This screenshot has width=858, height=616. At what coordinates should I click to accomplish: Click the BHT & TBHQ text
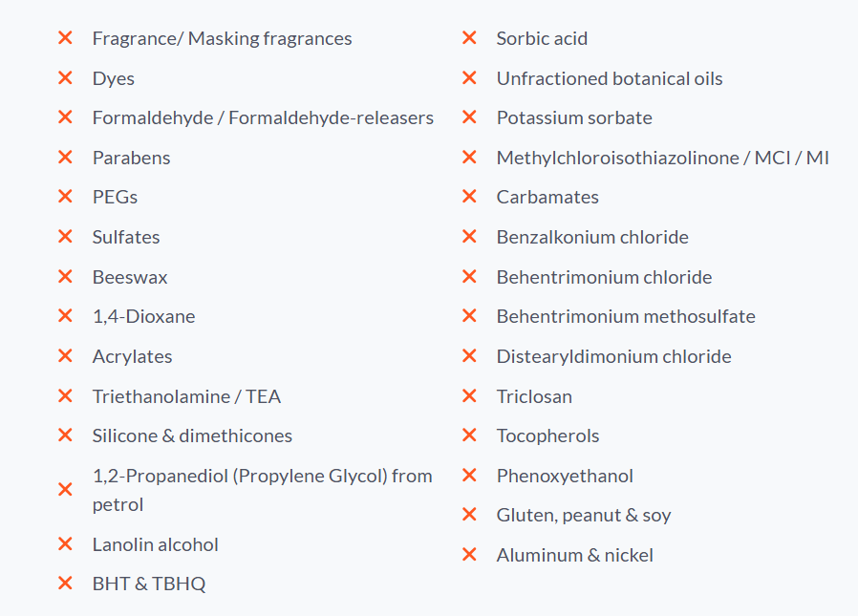tap(148, 584)
